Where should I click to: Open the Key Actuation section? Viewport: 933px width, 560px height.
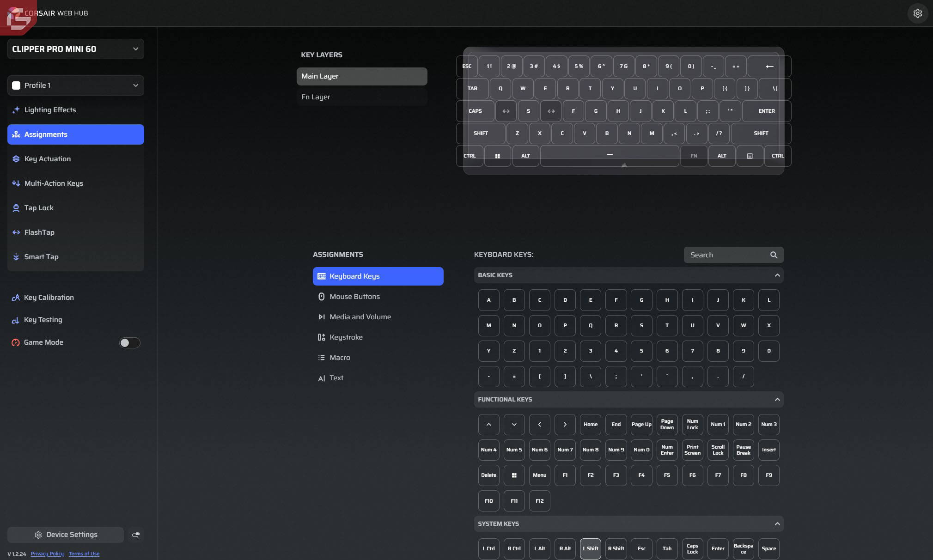(x=76, y=159)
